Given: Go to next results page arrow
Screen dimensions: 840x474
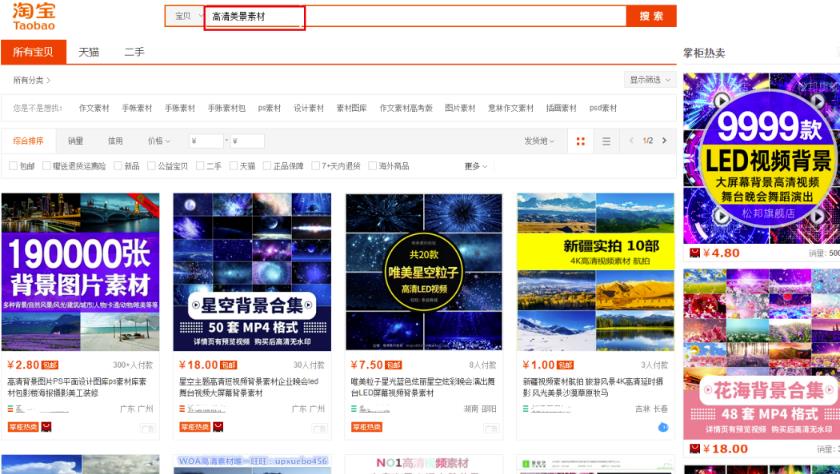Looking at the screenshot, I should (664, 141).
